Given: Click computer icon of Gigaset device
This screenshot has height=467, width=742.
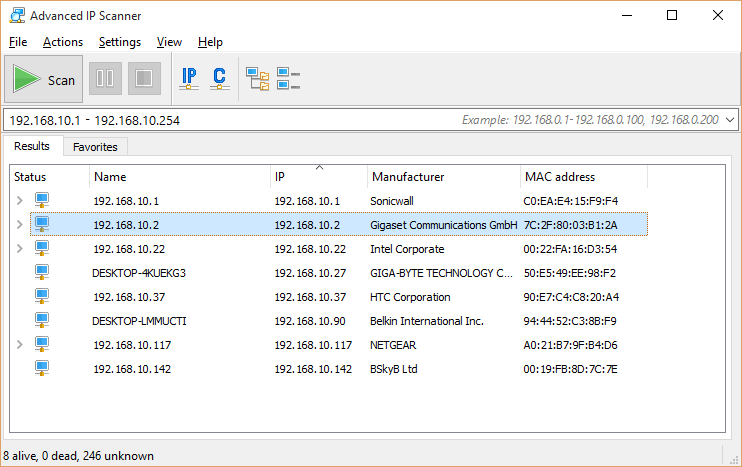Looking at the screenshot, I should pyautogui.click(x=42, y=224).
